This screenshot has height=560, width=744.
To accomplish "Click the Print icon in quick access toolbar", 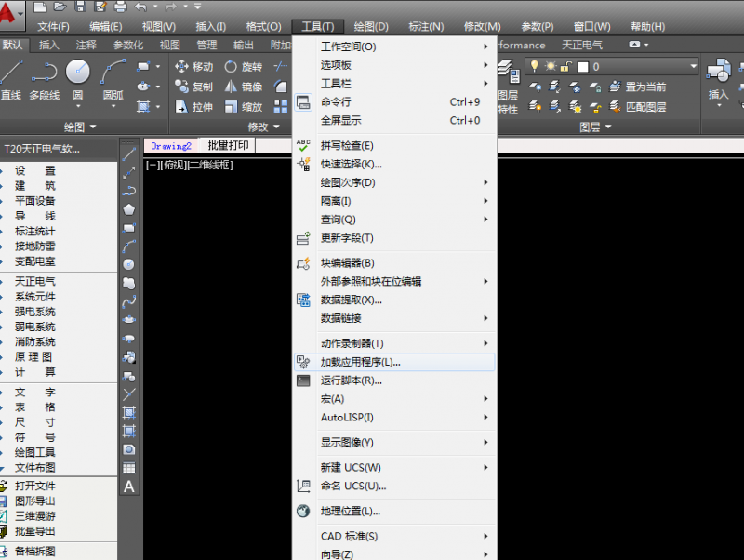I will pos(121,7).
